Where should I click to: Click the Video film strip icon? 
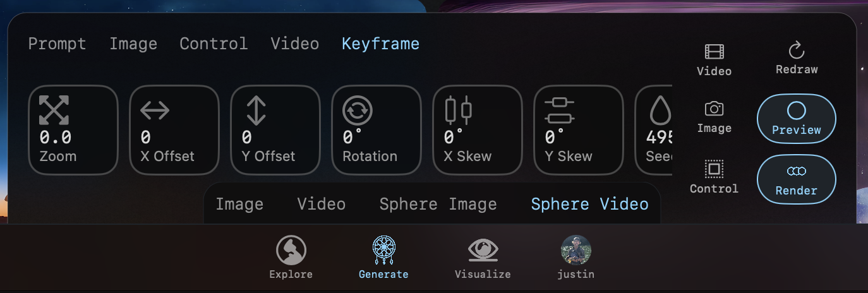click(714, 52)
